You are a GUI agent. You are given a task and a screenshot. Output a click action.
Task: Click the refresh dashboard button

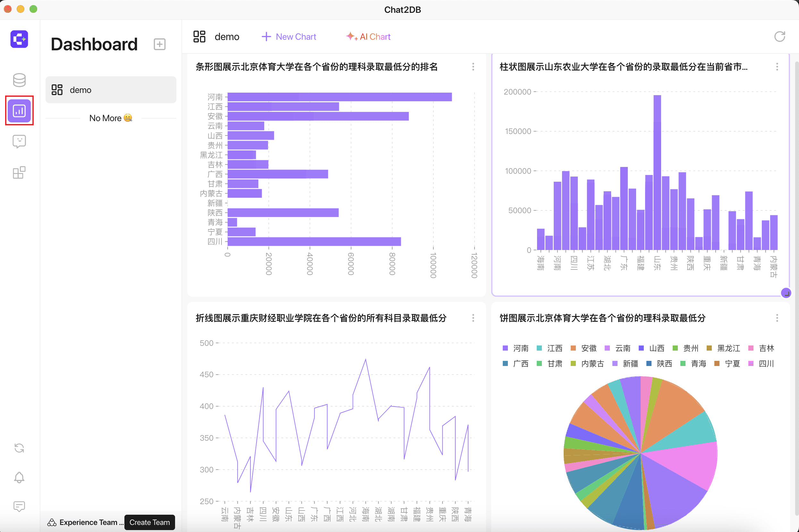pyautogui.click(x=780, y=37)
